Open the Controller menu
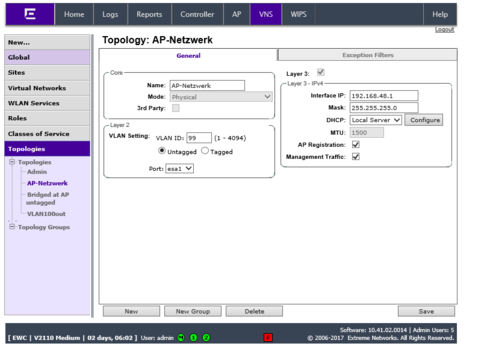Viewport: 490px width, 364px height. coord(197,14)
